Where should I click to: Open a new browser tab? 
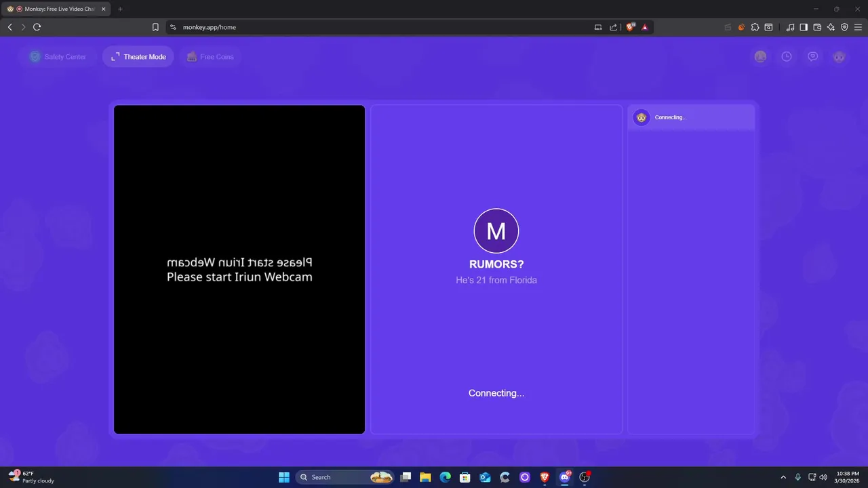pyautogui.click(x=120, y=9)
